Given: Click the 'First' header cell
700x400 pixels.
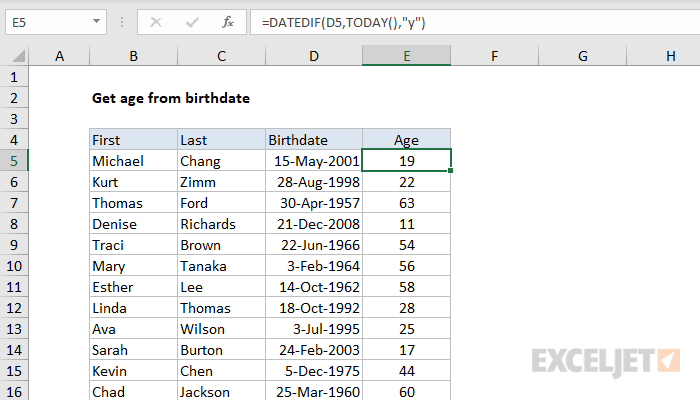Looking at the screenshot, I should click(133, 140).
